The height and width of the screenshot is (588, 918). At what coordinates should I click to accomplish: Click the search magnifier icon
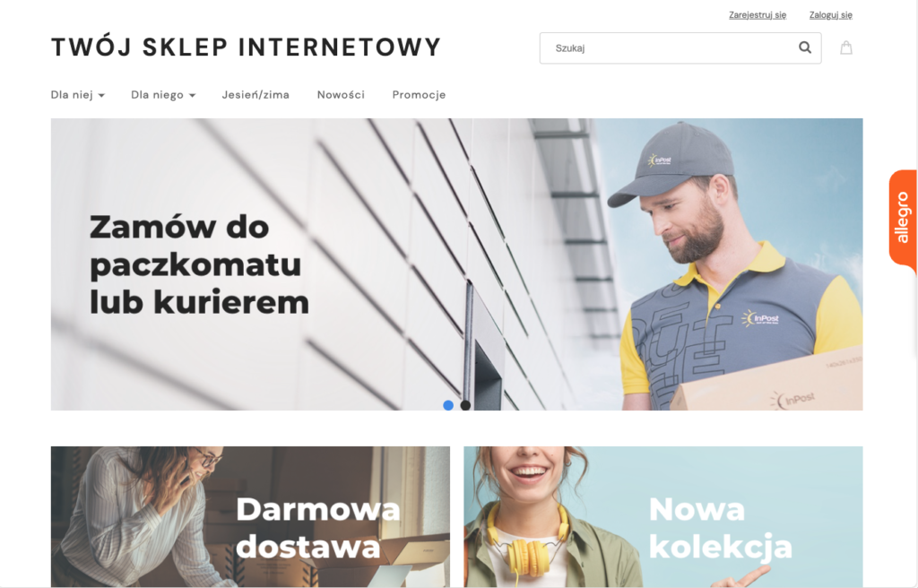805,48
